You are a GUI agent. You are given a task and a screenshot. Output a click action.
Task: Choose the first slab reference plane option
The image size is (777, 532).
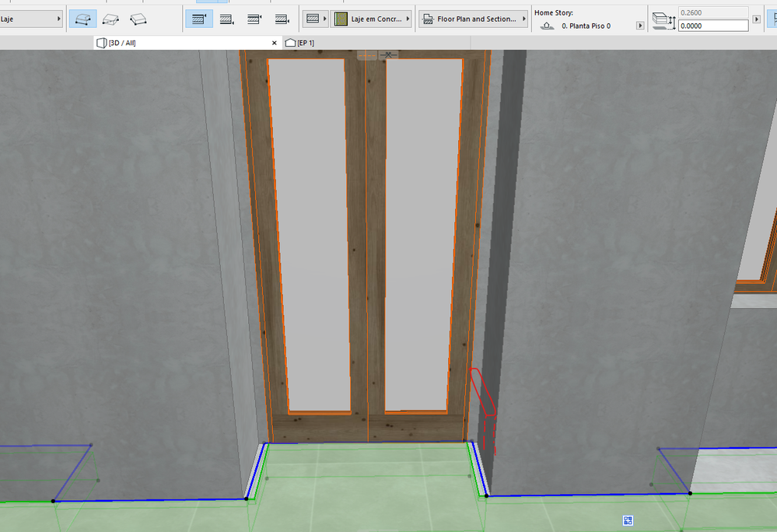click(x=198, y=19)
